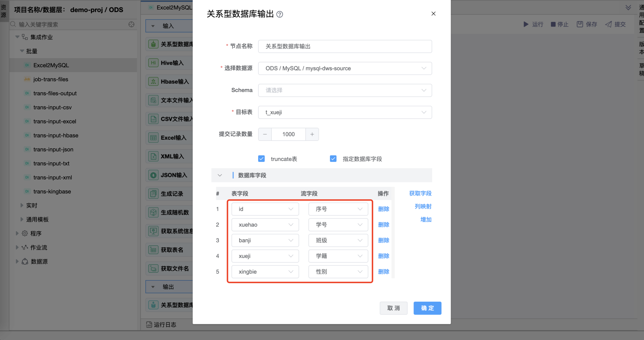This screenshot has width=644, height=340.
Task: Click the 运行日志 log icon
Action: point(149,324)
